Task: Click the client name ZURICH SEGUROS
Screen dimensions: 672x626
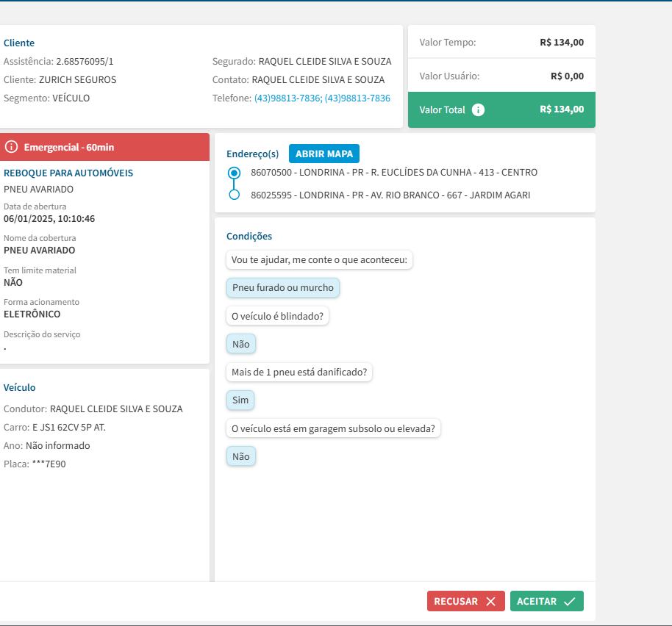Action: click(x=78, y=80)
